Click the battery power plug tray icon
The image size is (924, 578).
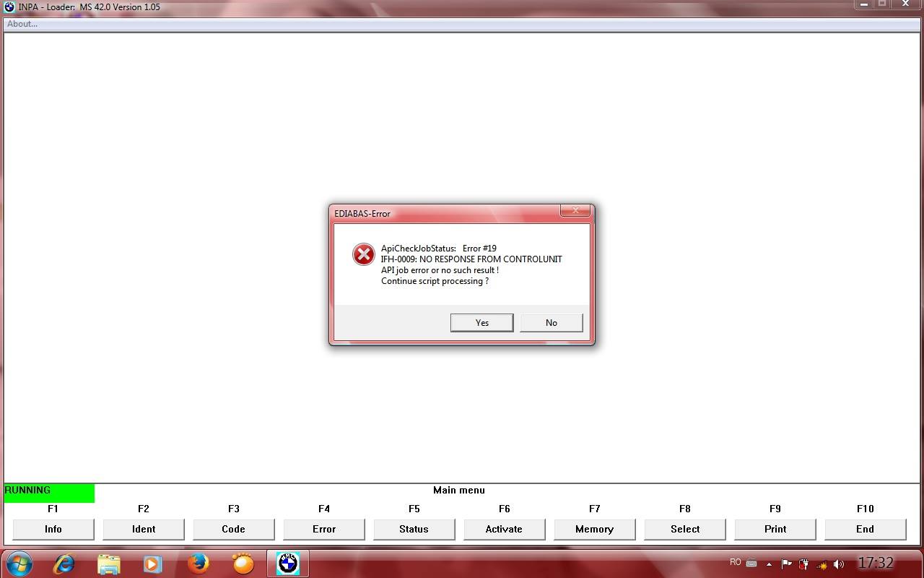803,564
